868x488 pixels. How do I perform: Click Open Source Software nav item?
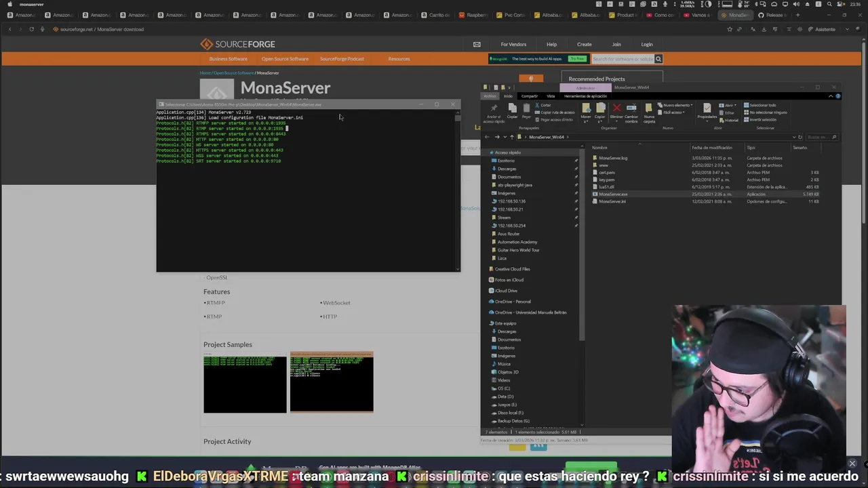(x=285, y=59)
